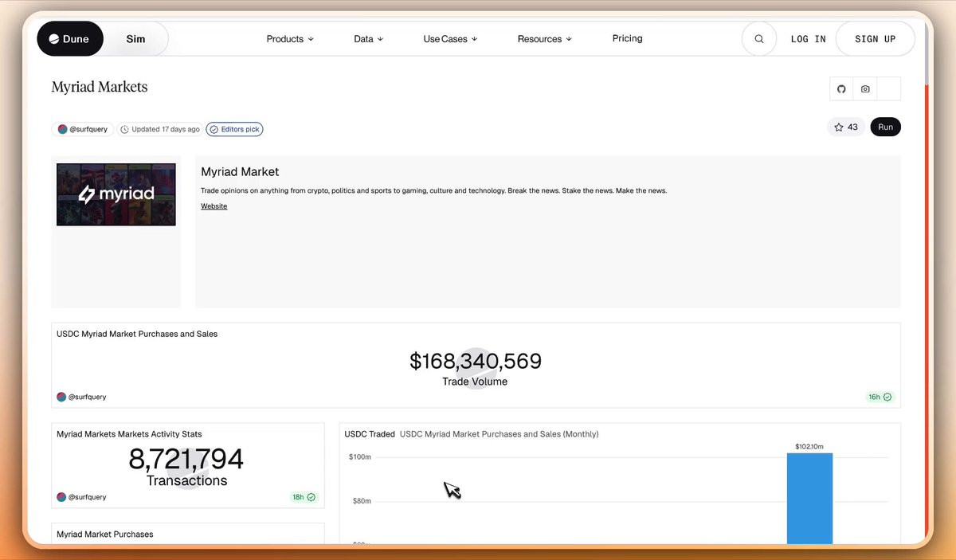This screenshot has width=956, height=560.
Task: Click the Myriad Market heading text
Action: (240, 172)
